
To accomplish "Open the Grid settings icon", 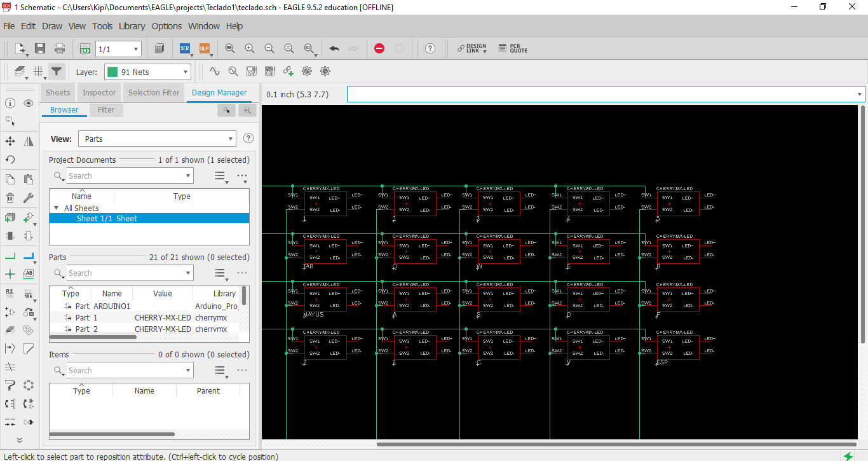I will coord(39,72).
